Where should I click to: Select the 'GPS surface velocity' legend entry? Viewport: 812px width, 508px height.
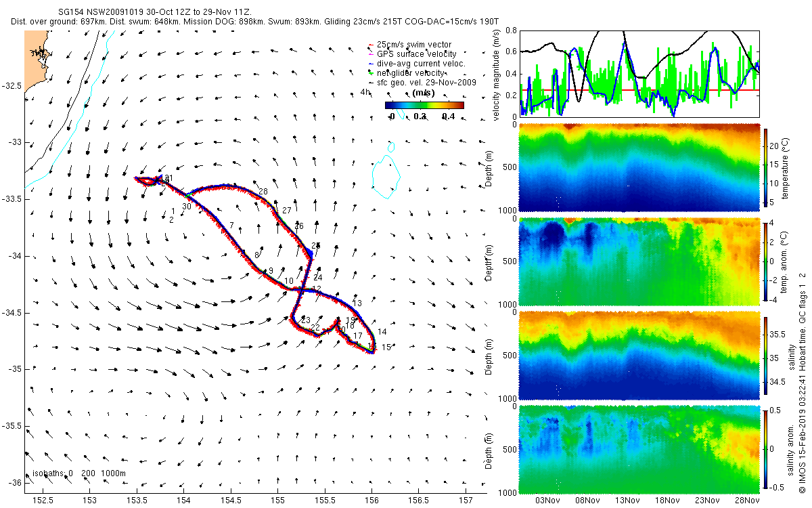coord(411,54)
